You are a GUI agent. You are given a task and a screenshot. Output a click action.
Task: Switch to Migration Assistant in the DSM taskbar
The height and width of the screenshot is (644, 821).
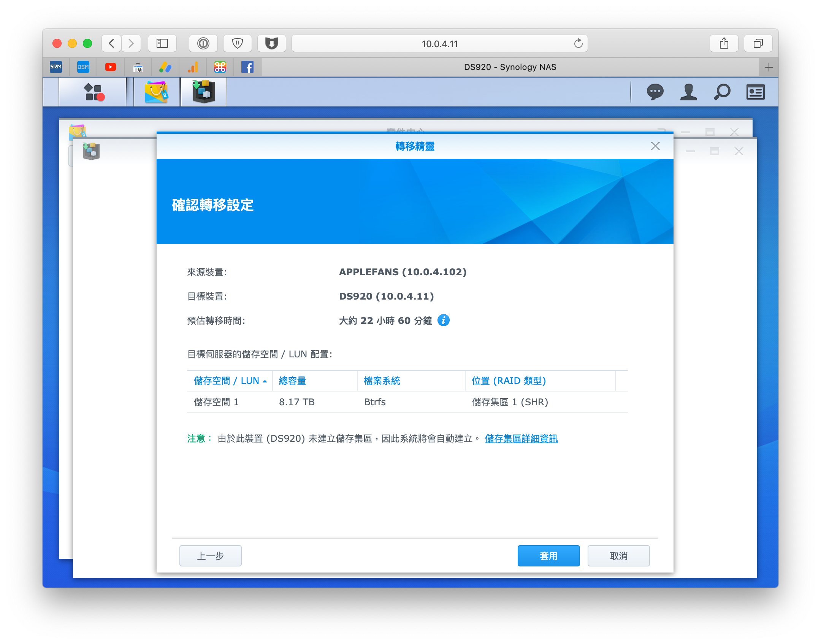pos(204,92)
